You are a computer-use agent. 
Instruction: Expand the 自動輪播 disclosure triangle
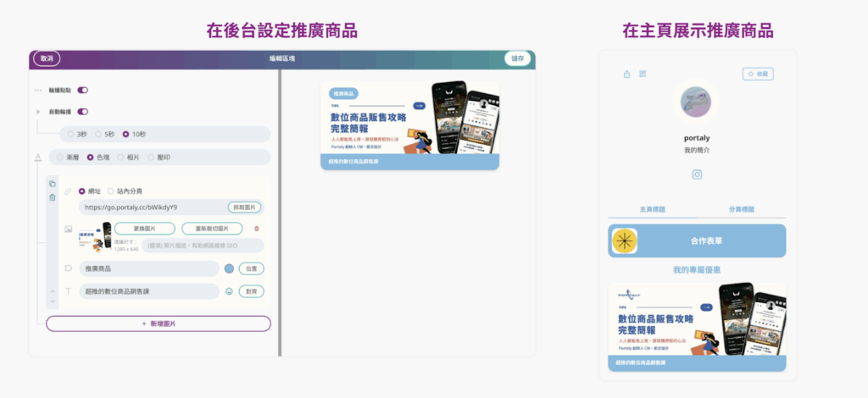[x=37, y=111]
